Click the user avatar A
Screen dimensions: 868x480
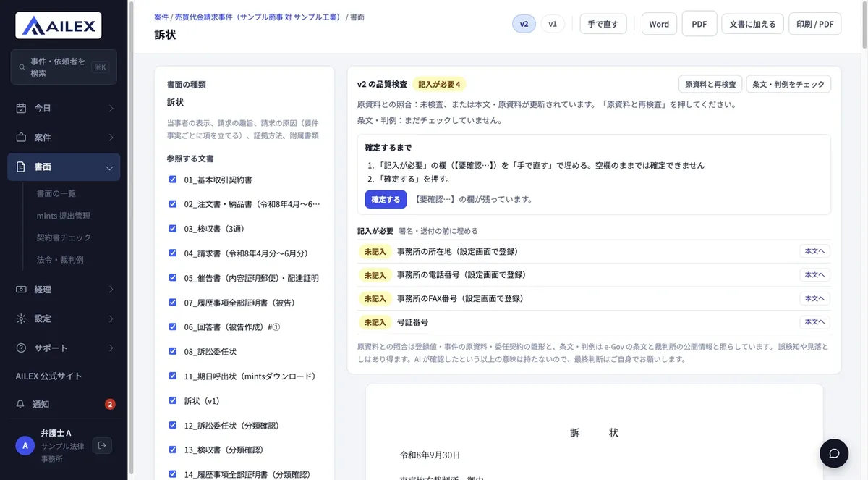coord(25,446)
